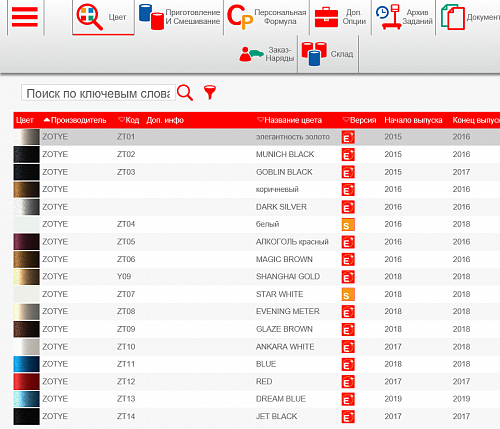The height and width of the screenshot is (429, 500).
Task: Open the red funnel filter
Action: [210, 92]
